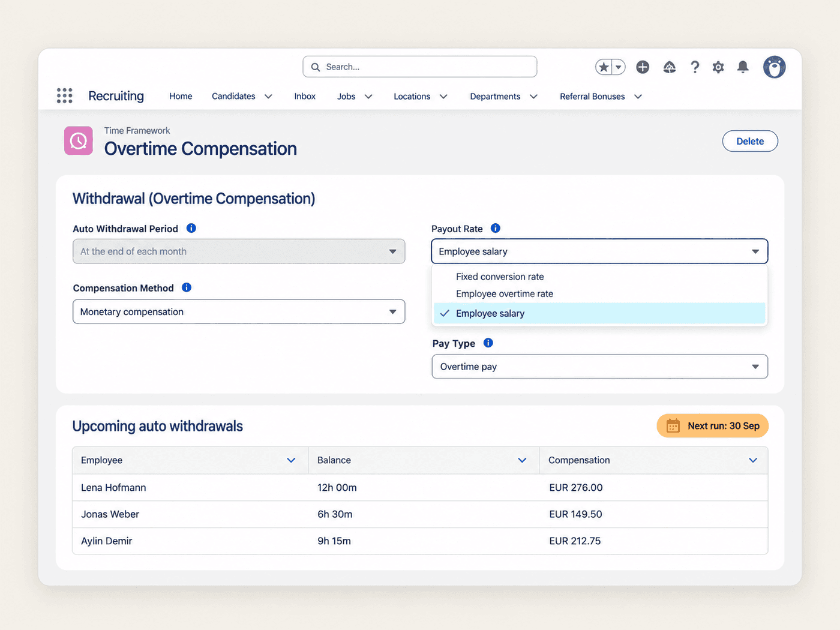Expand the Candidates tab chevron
This screenshot has width=840, height=630.
coord(268,97)
